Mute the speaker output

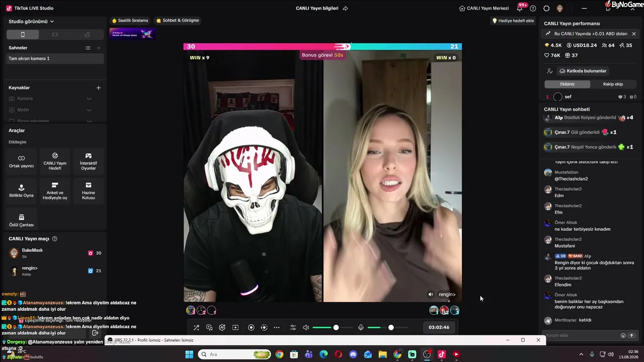(306, 328)
